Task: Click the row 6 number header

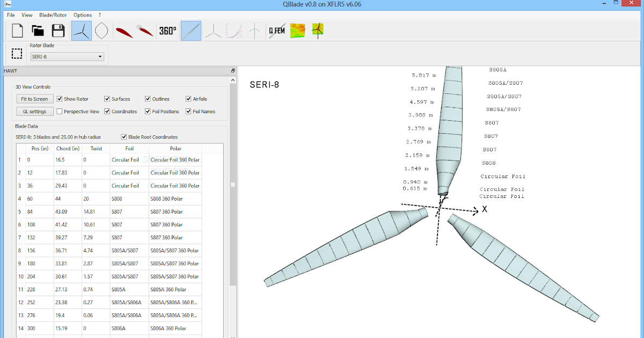Action: 20,224
